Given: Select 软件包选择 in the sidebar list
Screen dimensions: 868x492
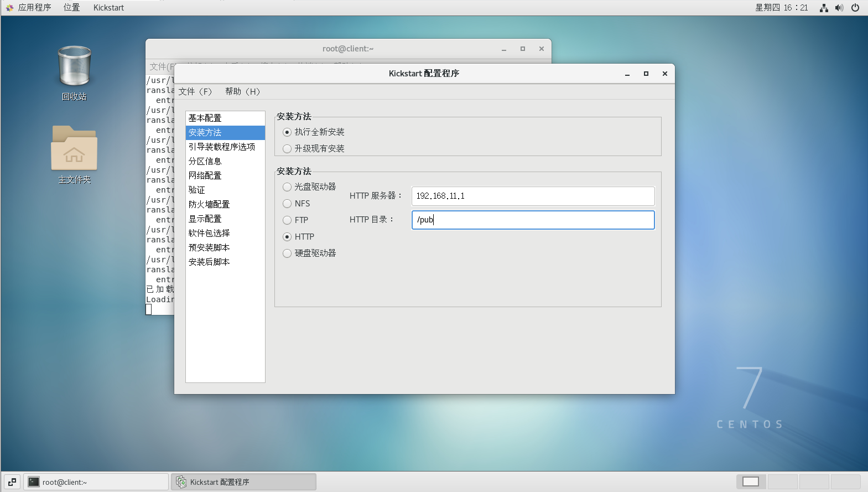Looking at the screenshot, I should click(225, 233).
